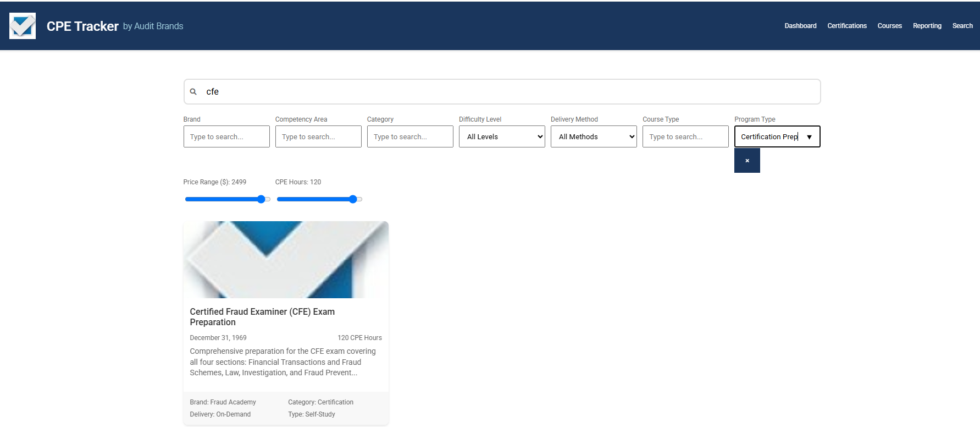Go to the Certifications menu item
The image size is (980, 427).
click(x=847, y=26)
